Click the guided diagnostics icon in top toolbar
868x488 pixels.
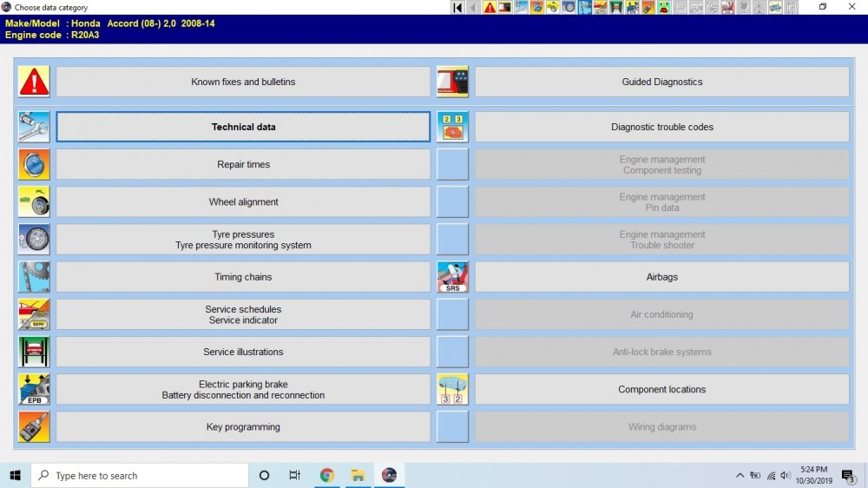pos(506,7)
